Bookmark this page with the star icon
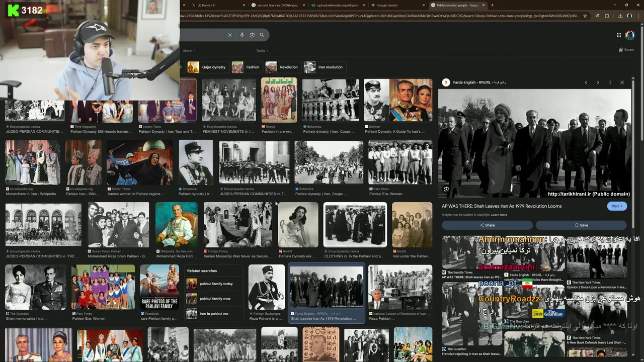The height and width of the screenshot is (362, 644). (585, 16)
